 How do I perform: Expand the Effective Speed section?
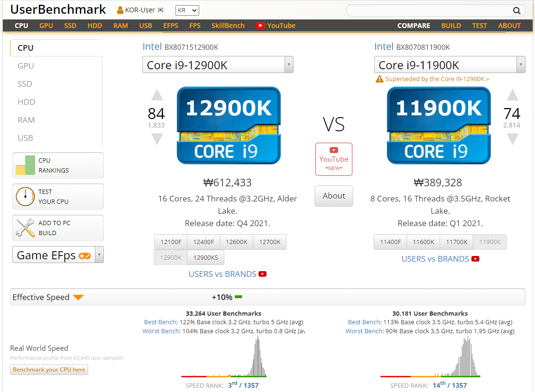pos(267,297)
